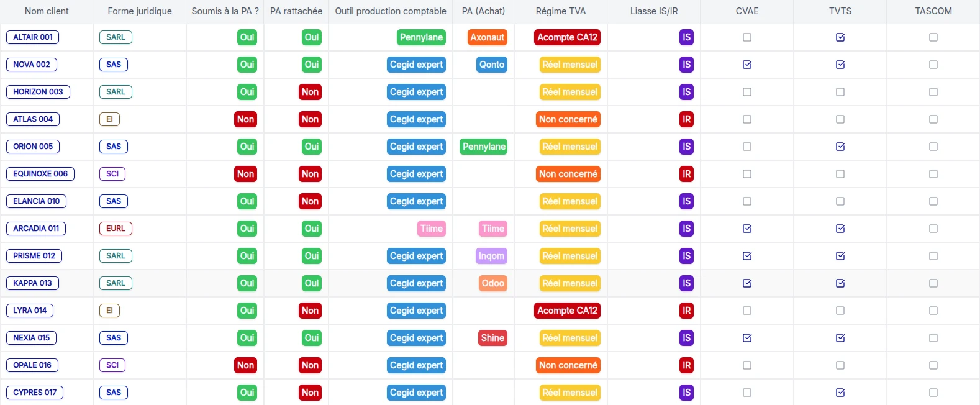Sort by Nom client column header
This screenshot has width=980, height=405.
click(x=47, y=11)
